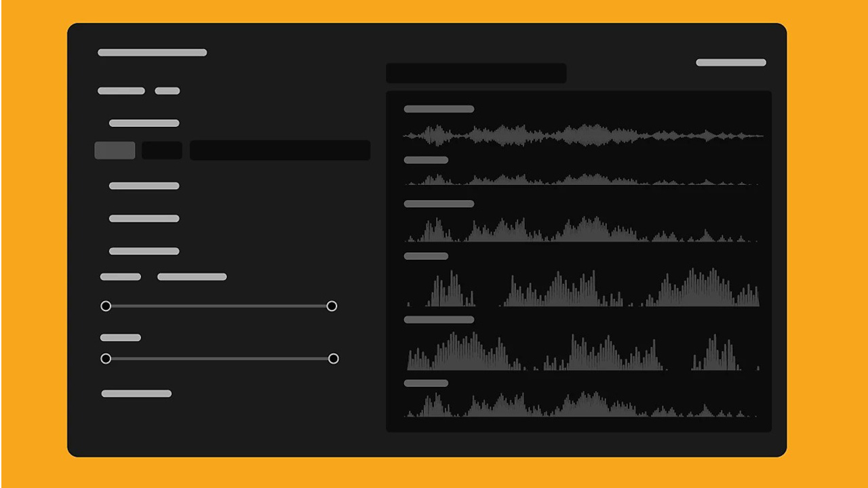Image resolution: width=868 pixels, height=488 pixels.
Task: Select the first waveform result in the list
Action: (x=583, y=136)
